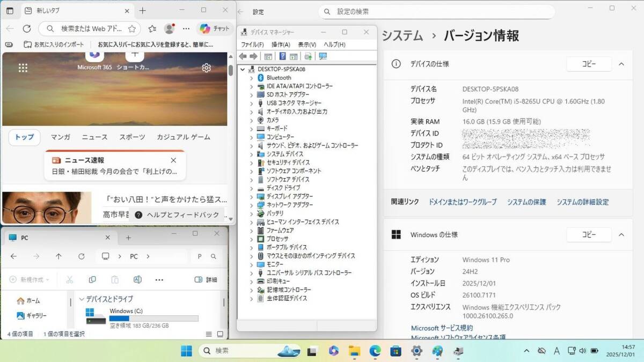Open the Settings gear in taskbar
This screenshot has width=644, height=362.
pyautogui.click(x=416, y=351)
